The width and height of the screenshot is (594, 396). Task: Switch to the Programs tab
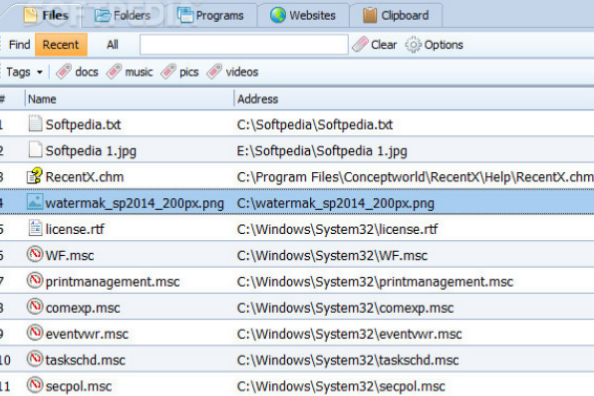tap(212, 16)
